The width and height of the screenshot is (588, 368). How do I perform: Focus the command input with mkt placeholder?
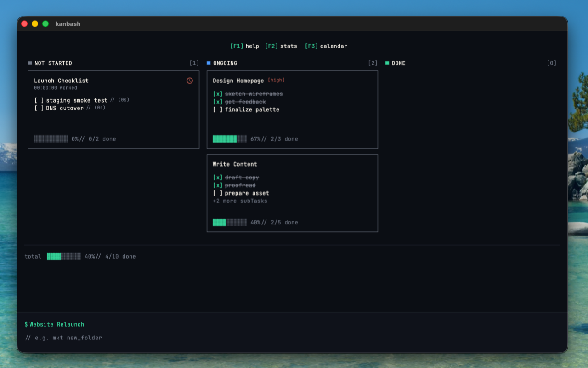[x=292, y=338]
